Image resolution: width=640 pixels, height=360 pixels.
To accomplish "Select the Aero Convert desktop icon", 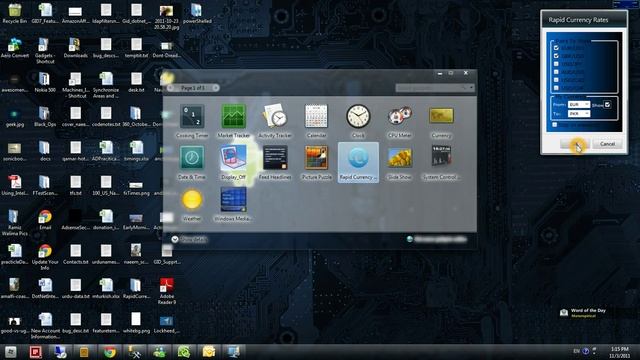I will [15, 48].
